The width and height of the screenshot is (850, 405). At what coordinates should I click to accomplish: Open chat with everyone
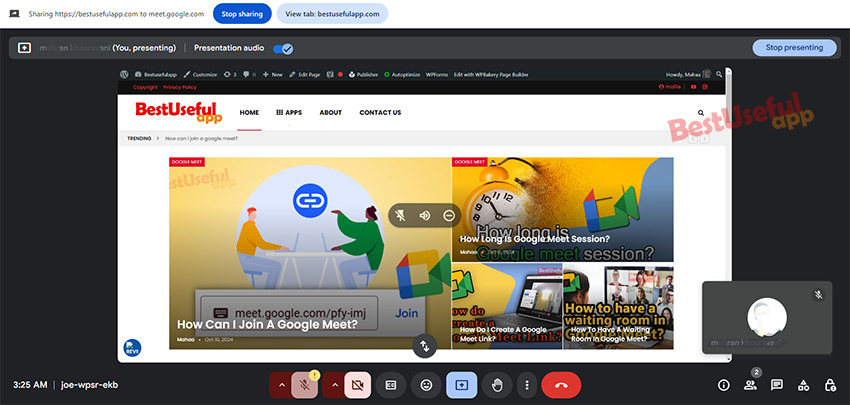pyautogui.click(x=777, y=385)
